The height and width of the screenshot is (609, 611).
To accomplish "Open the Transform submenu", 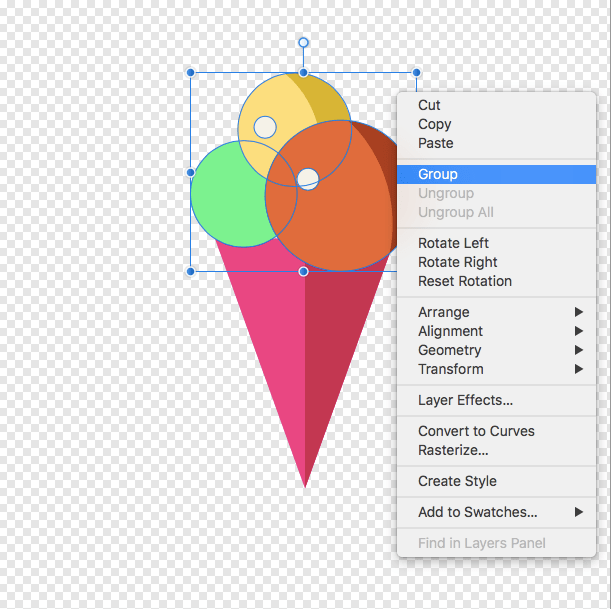I will [450, 369].
